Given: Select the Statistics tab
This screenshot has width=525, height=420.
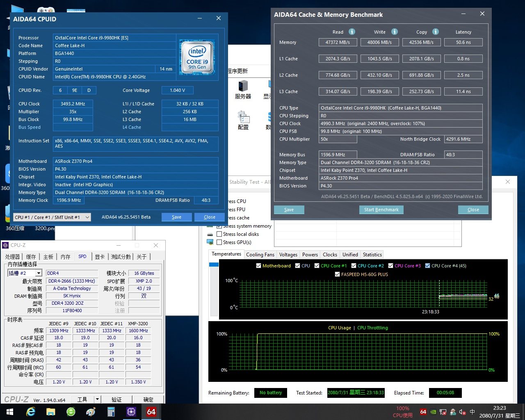Looking at the screenshot, I should (372, 255).
